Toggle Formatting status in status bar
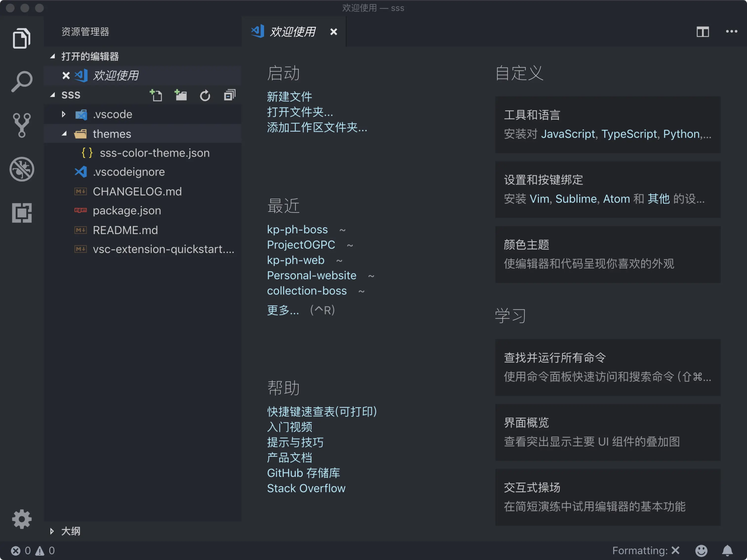Image resolution: width=747 pixels, height=560 pixels. point(645,551)
